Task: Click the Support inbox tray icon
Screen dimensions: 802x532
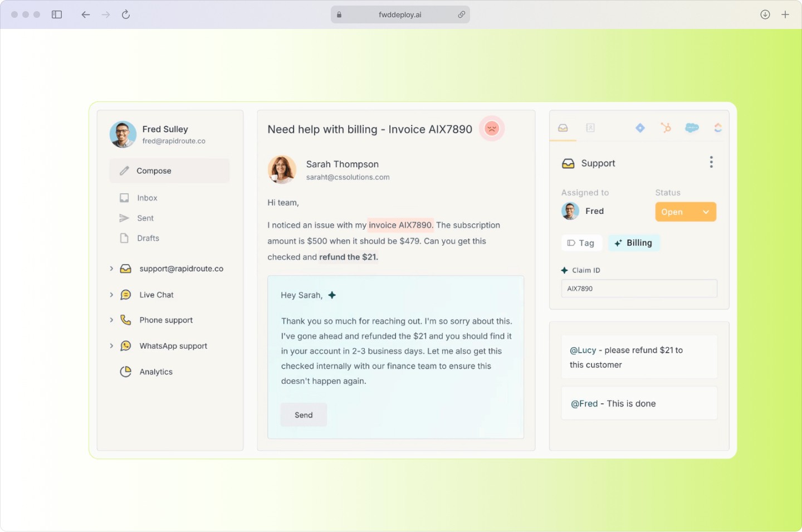Action: click(x=568, y=164)
